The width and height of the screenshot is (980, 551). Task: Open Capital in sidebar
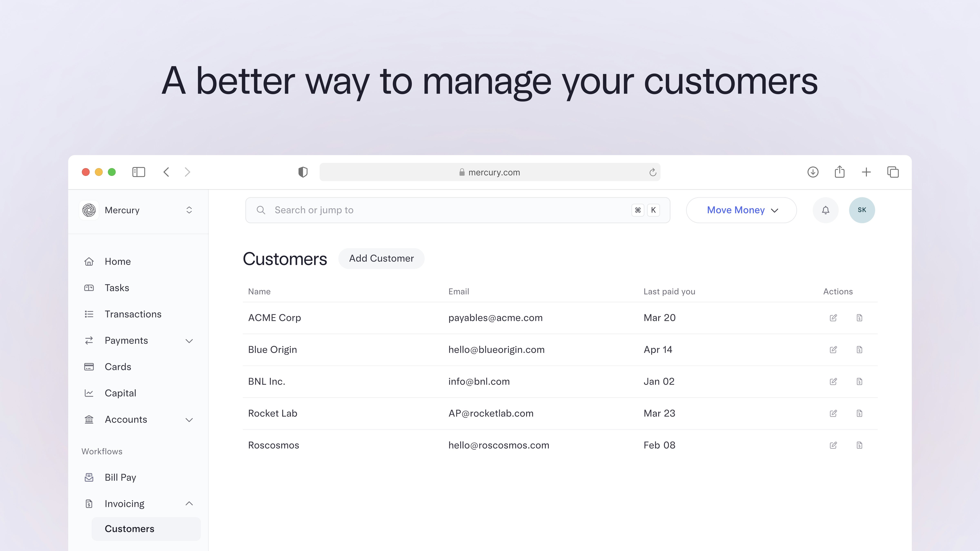[120, 393]
